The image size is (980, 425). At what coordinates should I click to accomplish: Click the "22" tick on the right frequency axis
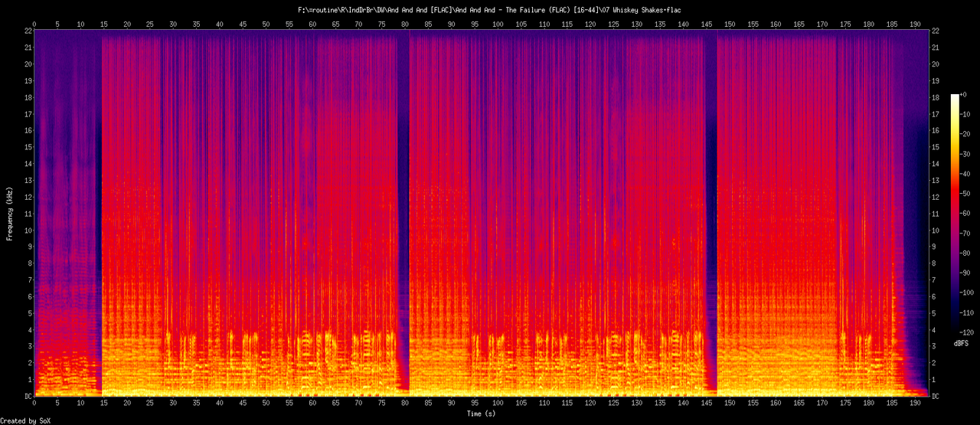pos(937,31)
